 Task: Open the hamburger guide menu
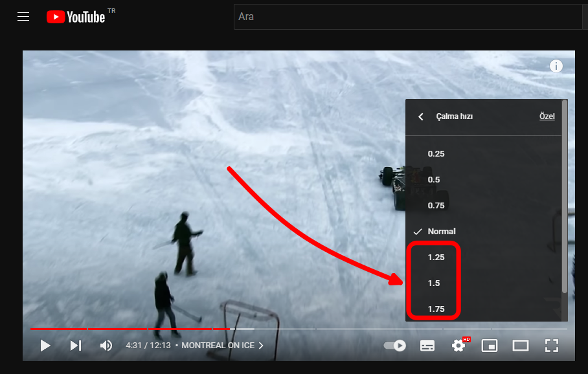pyautogui.click(x=23, y=17)
